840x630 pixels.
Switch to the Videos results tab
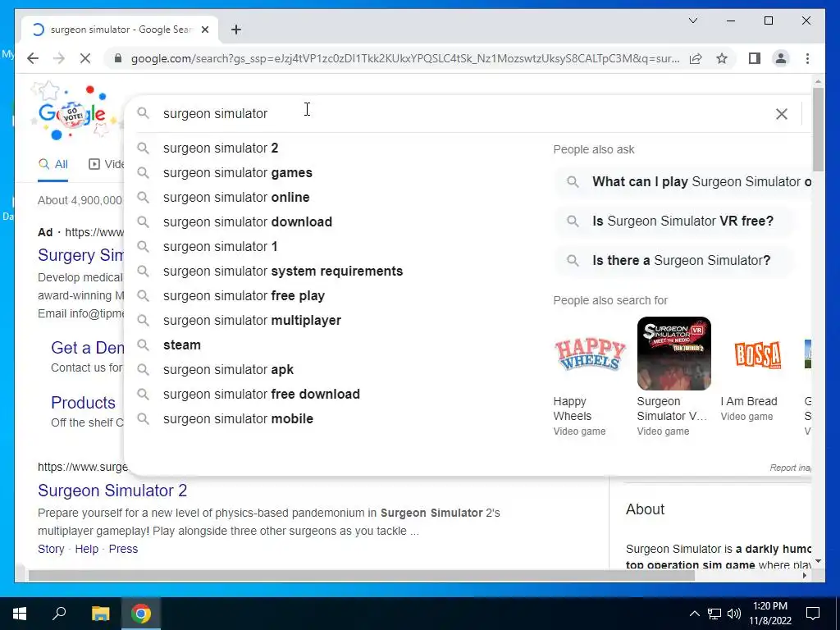click(106, 164)
